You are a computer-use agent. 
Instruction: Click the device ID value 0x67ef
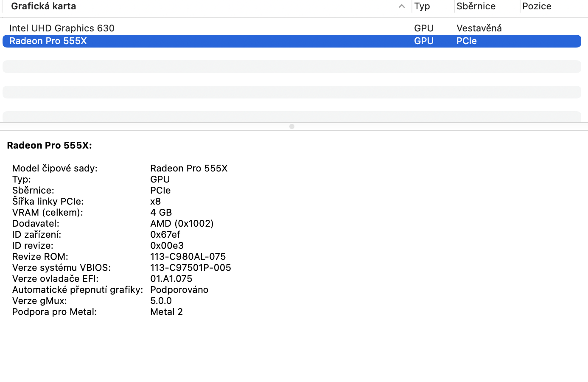pos(165,235)
